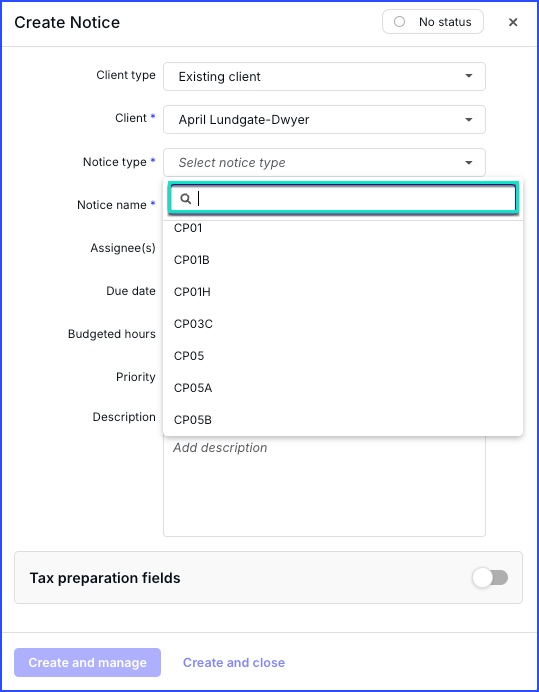Click the No status circle icon
This screenshot has height=692, width=539.
point(399,22)
